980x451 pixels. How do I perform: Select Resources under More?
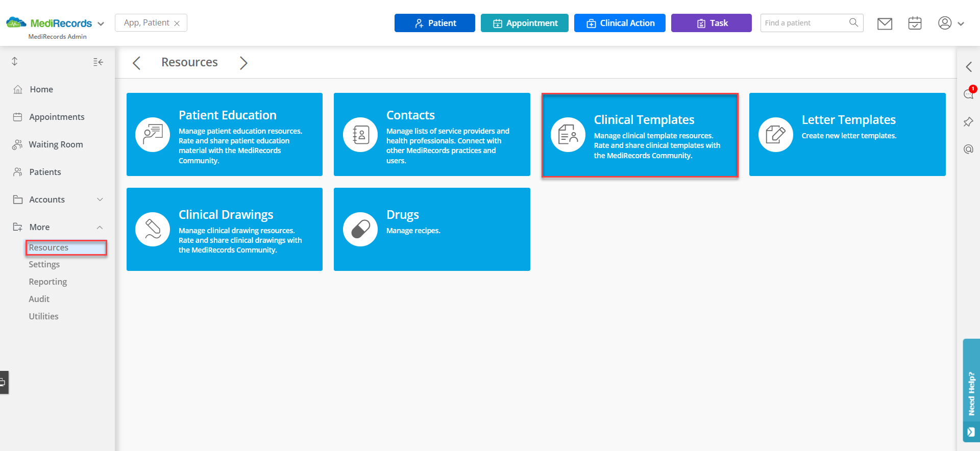pos(66,247)
